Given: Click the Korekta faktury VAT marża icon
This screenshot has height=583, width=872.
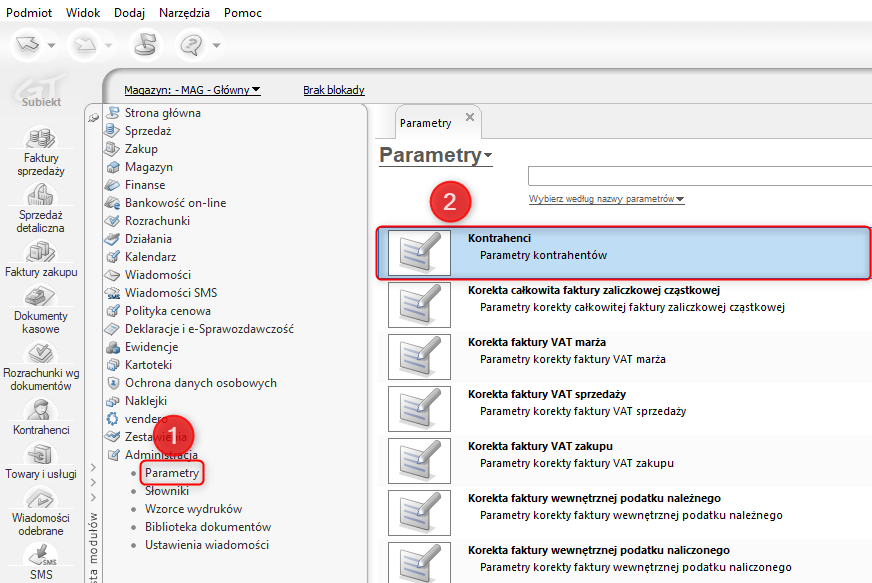Looking at the screenshot, I should 419,357.
